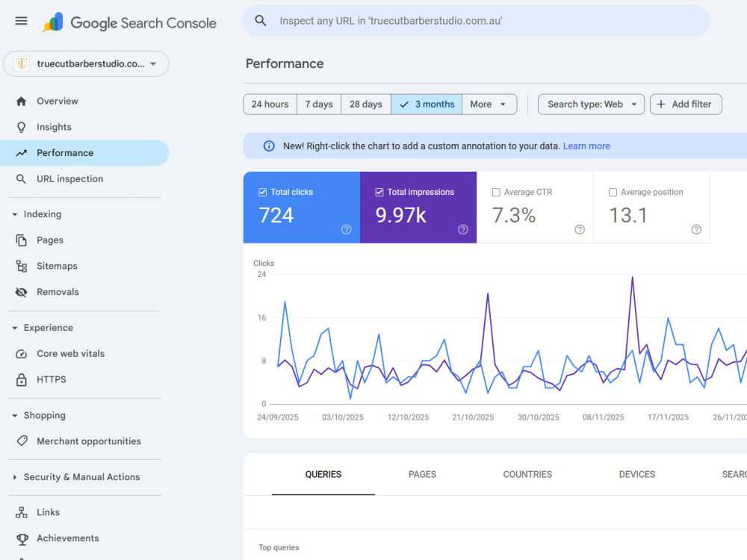Open the Search type: Web dropdown
Viewport: 747px width, 560px height.
(x=591, y=105)
